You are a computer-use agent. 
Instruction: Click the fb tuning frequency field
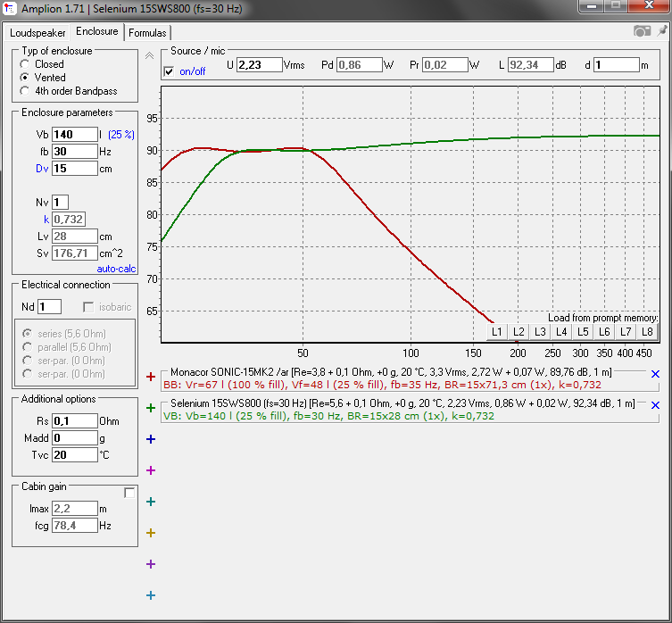(75, 152)
